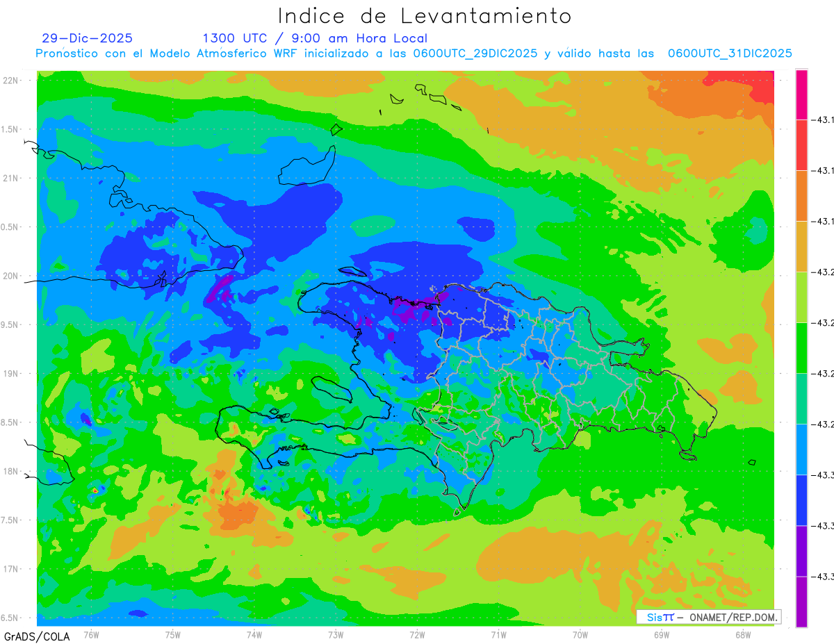Click the teal-green segment of the color bar

(801, 398)
